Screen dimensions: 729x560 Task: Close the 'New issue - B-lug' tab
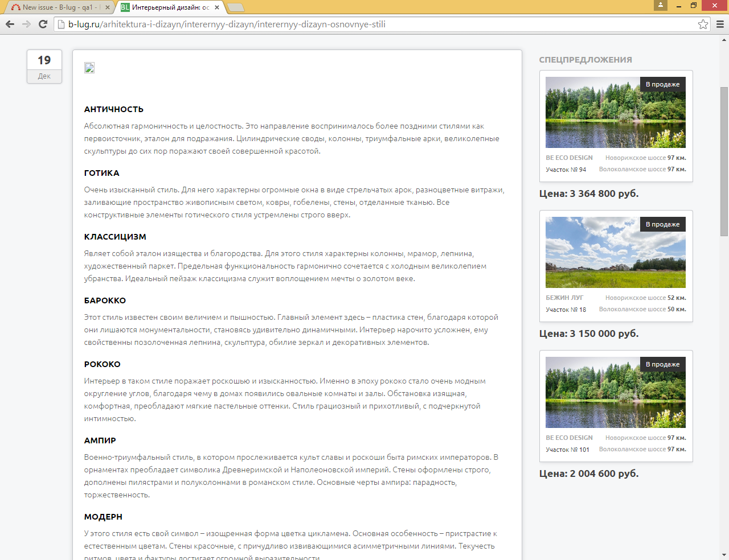(x=107, y=7)
